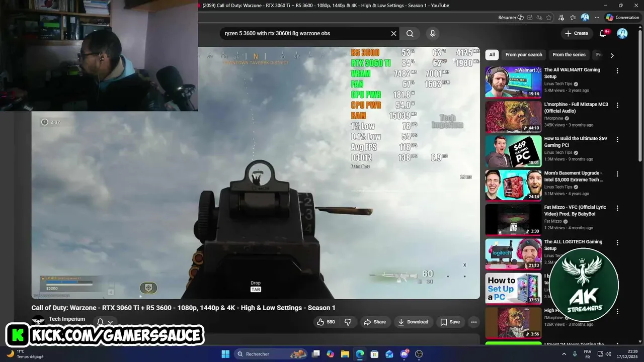Open the Edge favorites list icon
The image size is (644, 362).
point(573,18)
